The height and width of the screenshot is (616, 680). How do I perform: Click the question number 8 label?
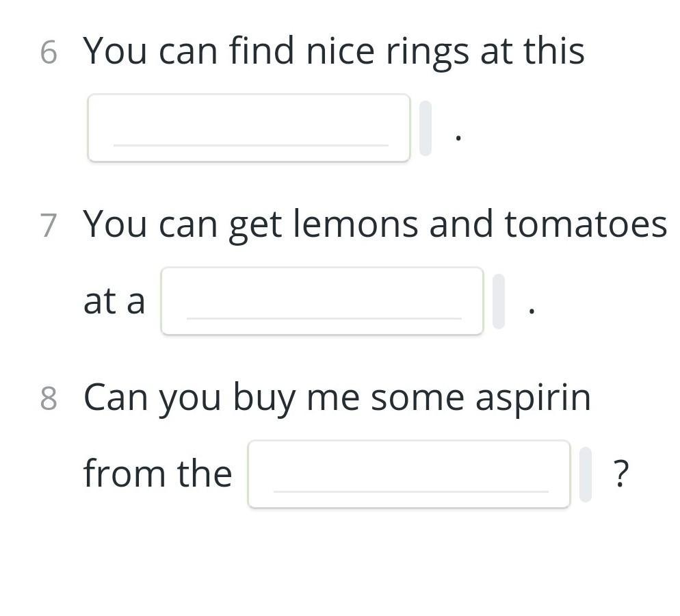click(49, 398)
